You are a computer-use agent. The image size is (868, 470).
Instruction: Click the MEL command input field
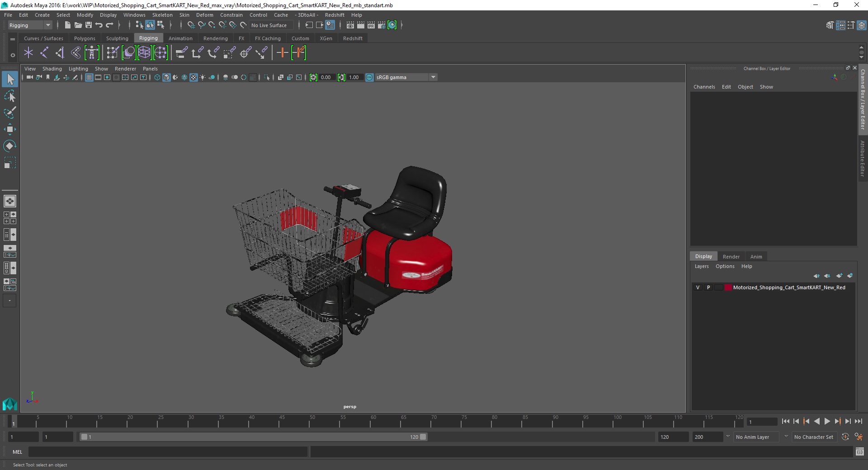pyautogui.click(x=168, y=451)
